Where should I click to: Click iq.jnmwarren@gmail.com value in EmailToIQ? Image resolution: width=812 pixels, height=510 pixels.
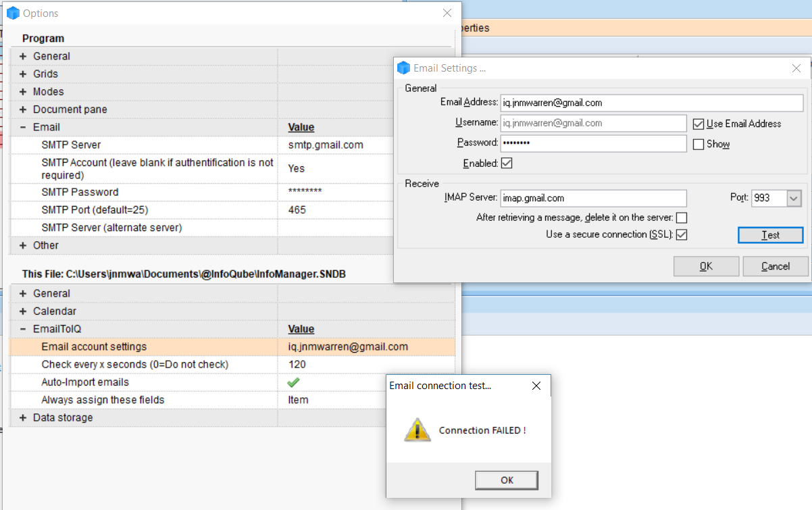point(348,347)
